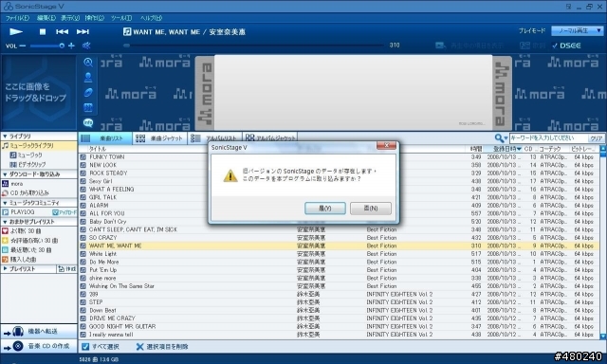Select ビデオクリップ item in sidebar
Screen dimensions: 607x364
[28, 164]
